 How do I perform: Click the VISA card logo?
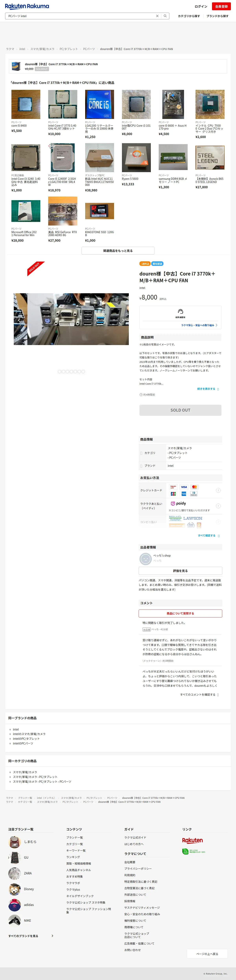[x=184, y=487]
